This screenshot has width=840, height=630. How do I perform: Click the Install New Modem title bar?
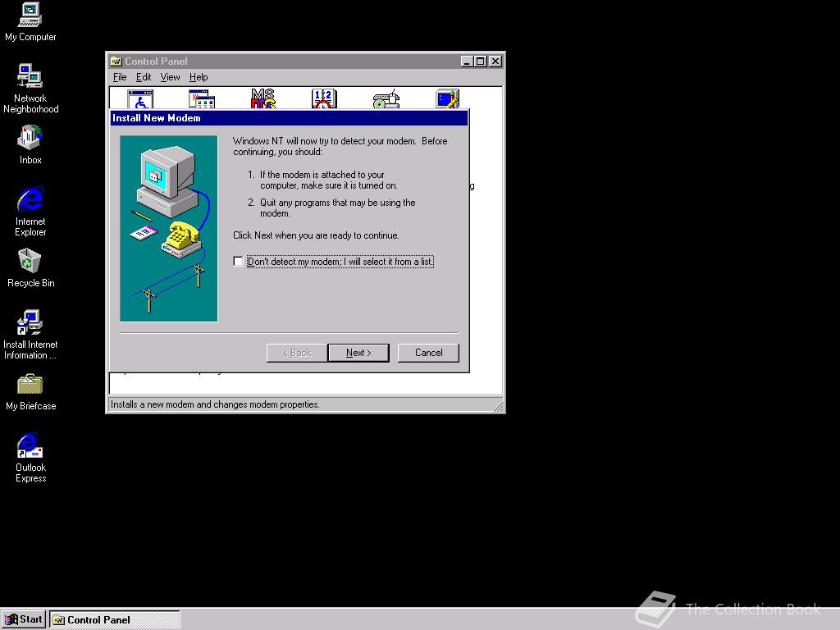[289, 118]
